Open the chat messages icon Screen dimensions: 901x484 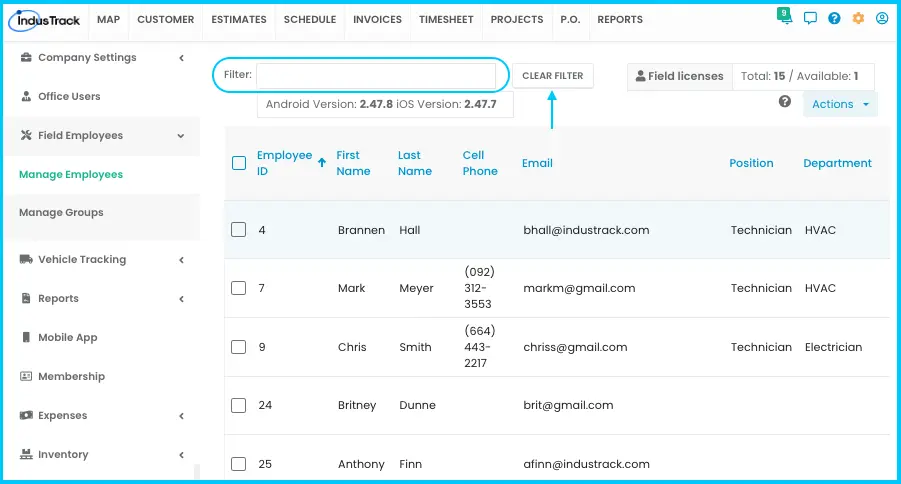click(810, 18)
